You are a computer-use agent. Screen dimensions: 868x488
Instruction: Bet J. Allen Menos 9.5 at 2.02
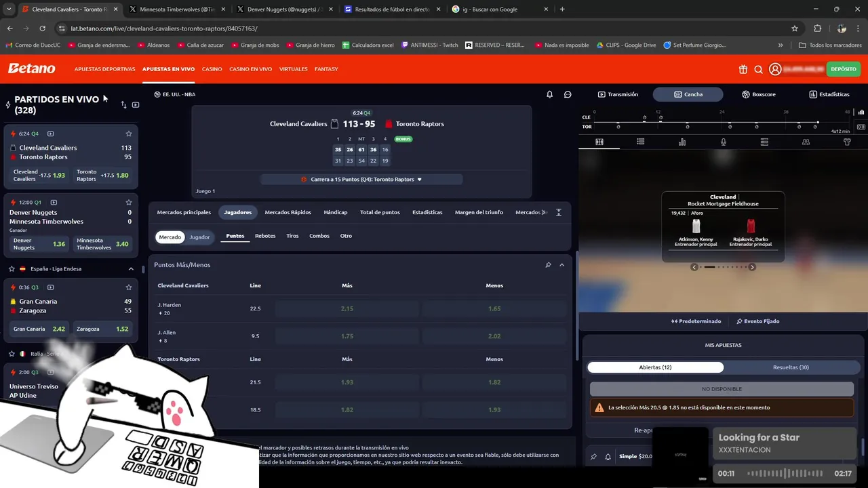(494, 336)
